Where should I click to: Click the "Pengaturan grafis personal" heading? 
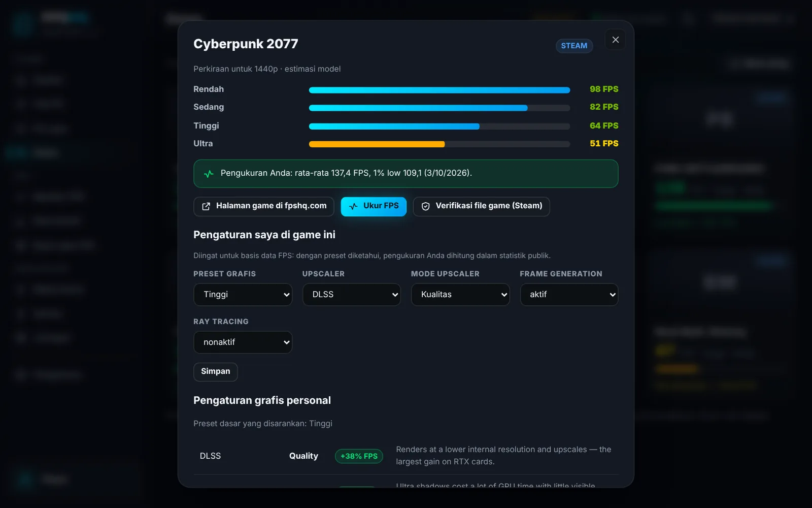coord(262,400)
